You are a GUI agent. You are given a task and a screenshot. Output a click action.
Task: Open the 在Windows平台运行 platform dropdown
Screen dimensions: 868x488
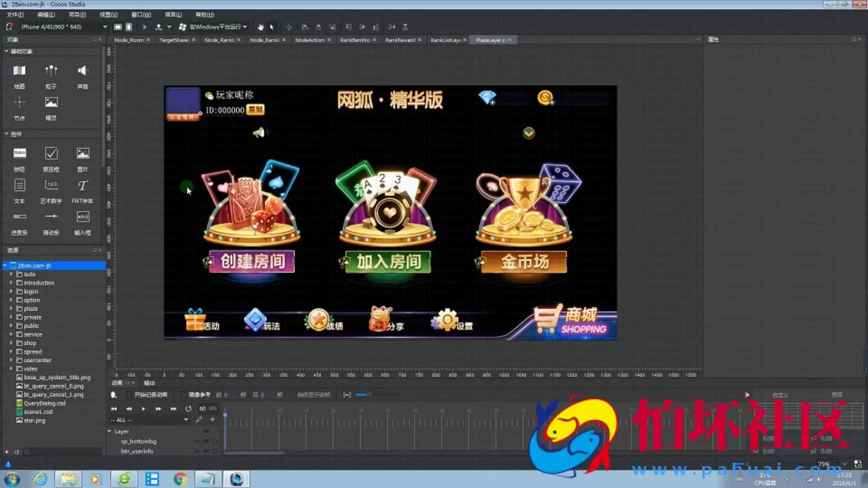point(214,27)
